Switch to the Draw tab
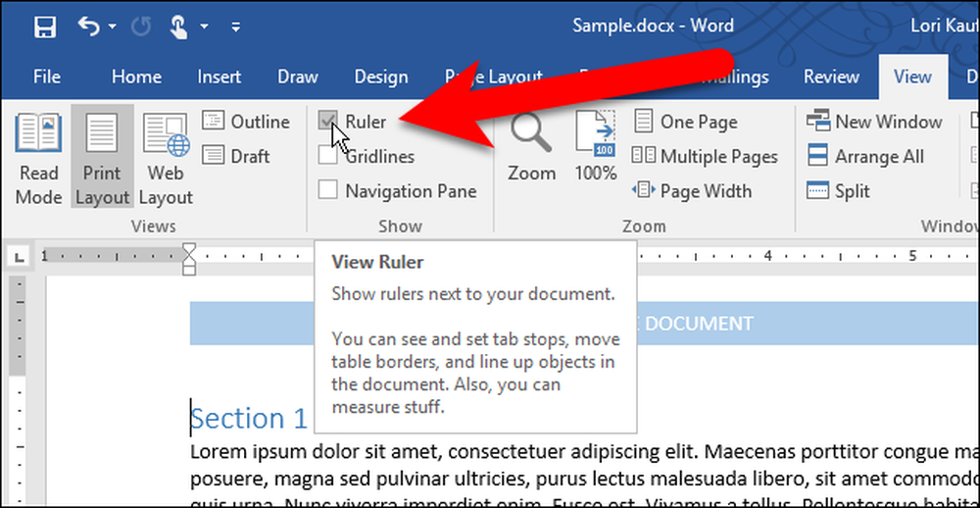The width and height of the screenshot is (980, 508). click(x=298, y=76)
